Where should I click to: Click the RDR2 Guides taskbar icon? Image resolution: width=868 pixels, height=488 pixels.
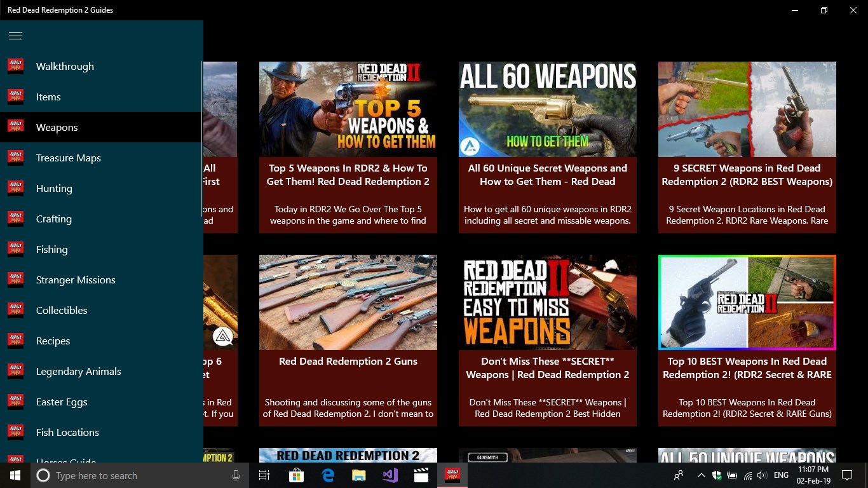pos(452,475)
